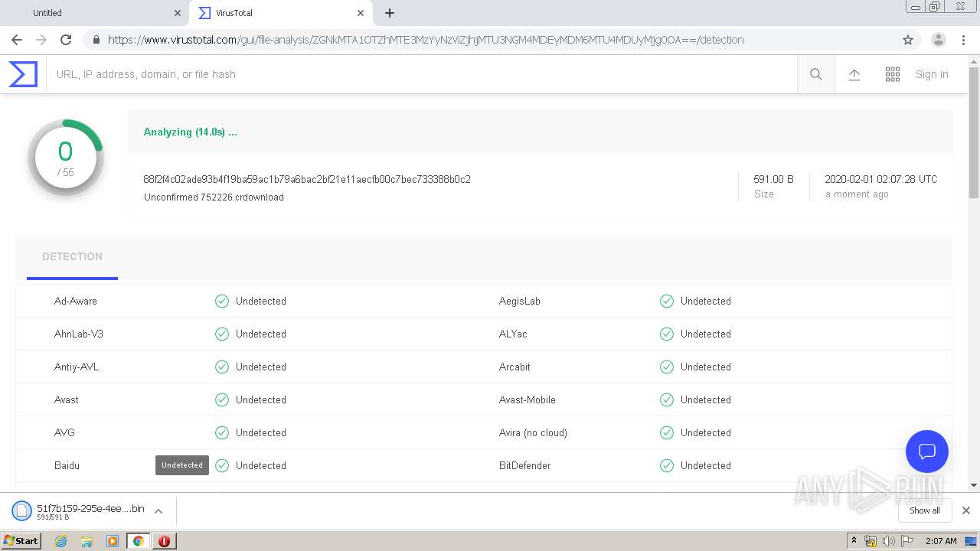Click the address bar URL
Viewport: 980px width, 551px height.
426,40
